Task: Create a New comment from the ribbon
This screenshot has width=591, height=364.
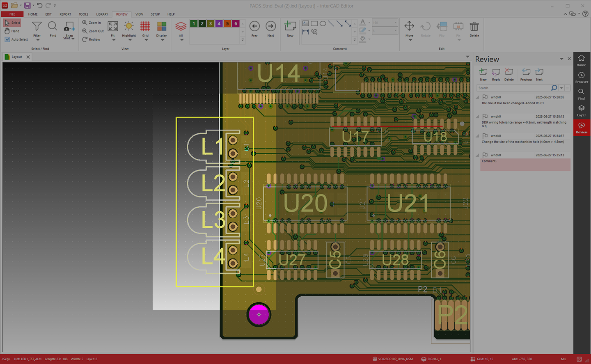Action: [x=290, y=29]
